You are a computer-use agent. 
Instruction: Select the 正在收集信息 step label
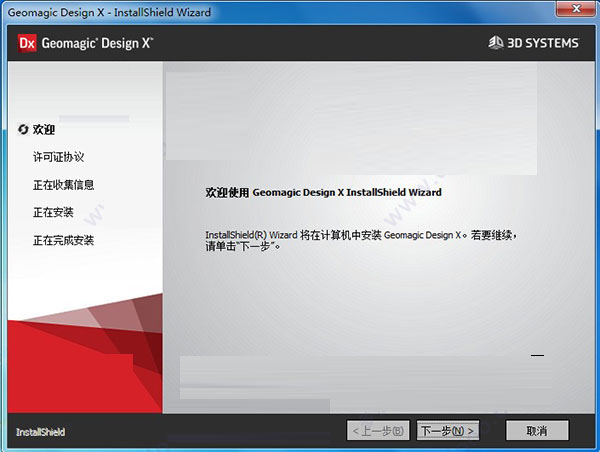click(64, 185)
